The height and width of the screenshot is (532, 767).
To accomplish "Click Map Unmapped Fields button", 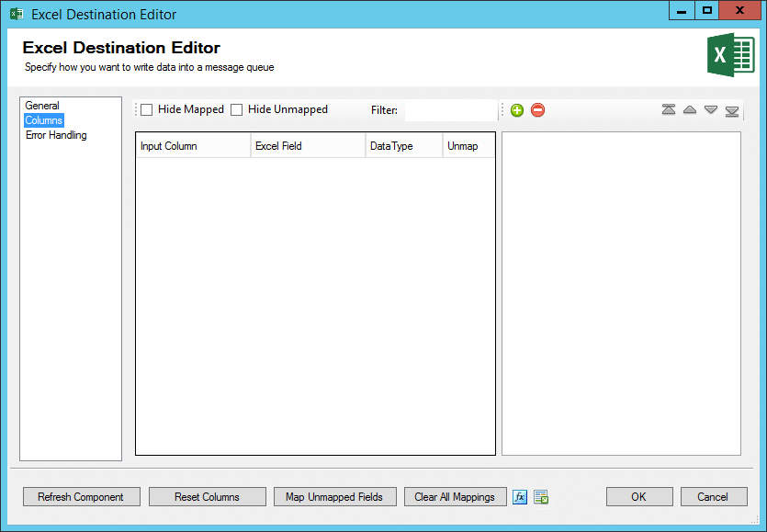I will click(x=335, y=497).
